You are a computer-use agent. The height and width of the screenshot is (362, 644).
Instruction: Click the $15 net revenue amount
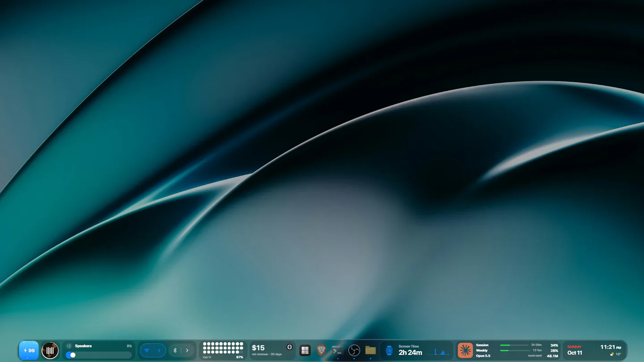(x=258, y=348)
